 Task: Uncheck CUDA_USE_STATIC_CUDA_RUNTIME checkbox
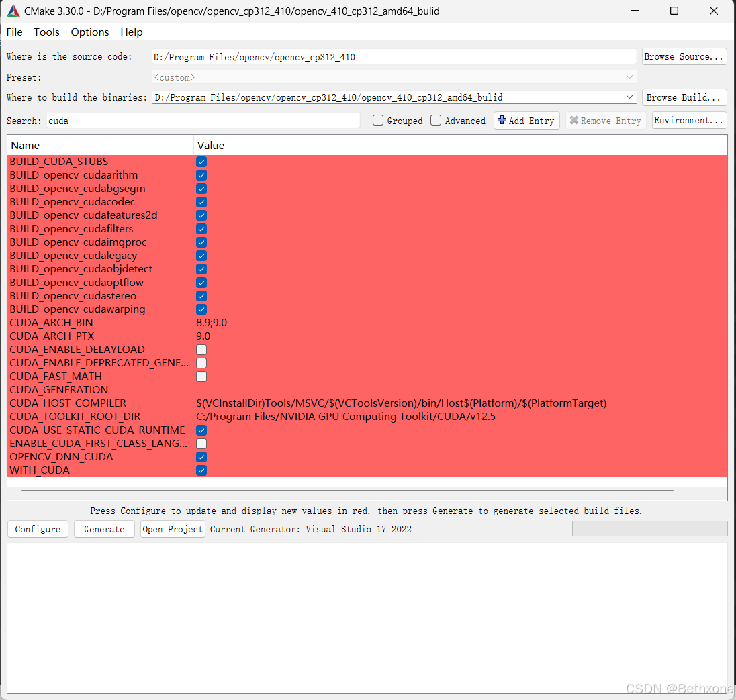coord(201,430)
